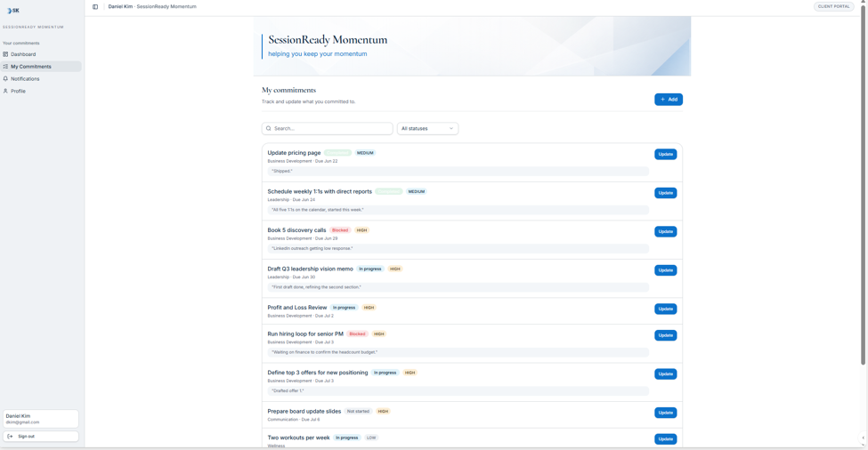Click Blocked badge on hiring loop row
The image size is (868, 450).
357,333
